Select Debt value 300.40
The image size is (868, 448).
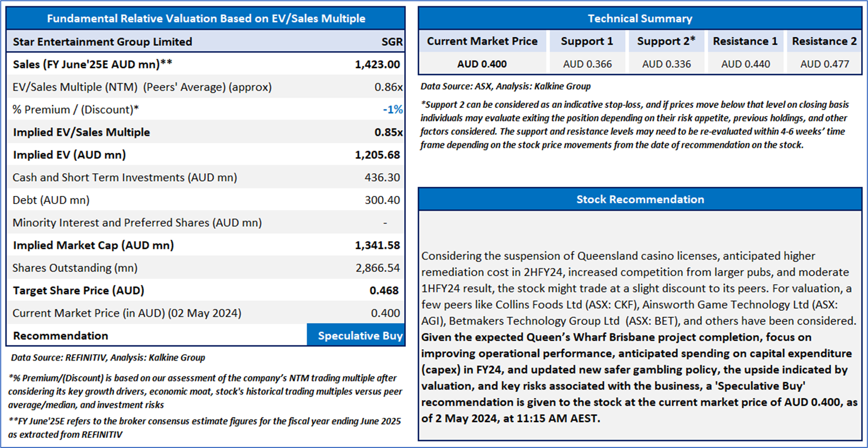(382, 200)
